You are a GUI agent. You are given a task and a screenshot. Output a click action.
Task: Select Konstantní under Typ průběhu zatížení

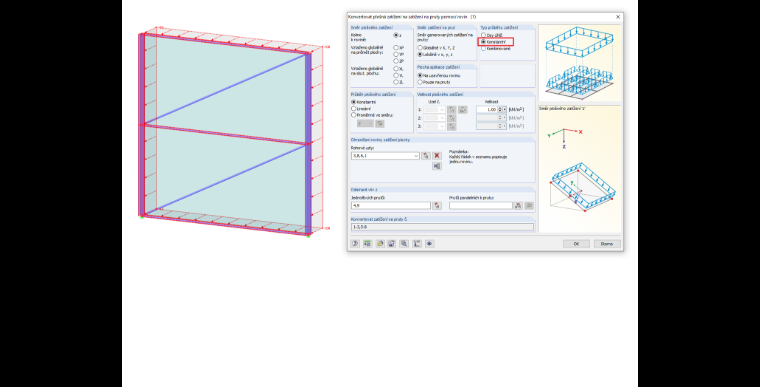(483, 42)
